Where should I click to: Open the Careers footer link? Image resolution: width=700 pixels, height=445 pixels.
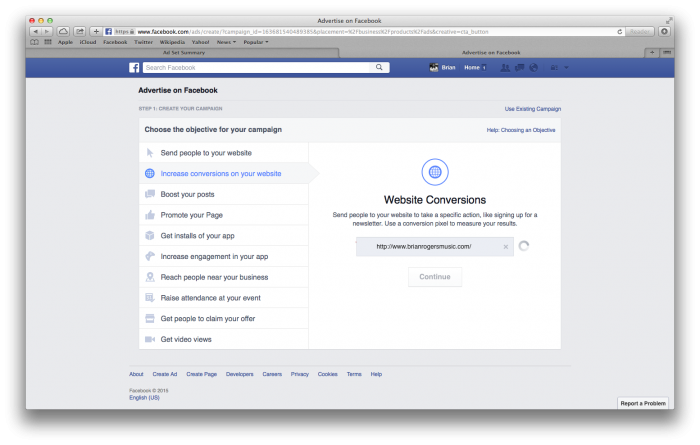tap(272, 374)
